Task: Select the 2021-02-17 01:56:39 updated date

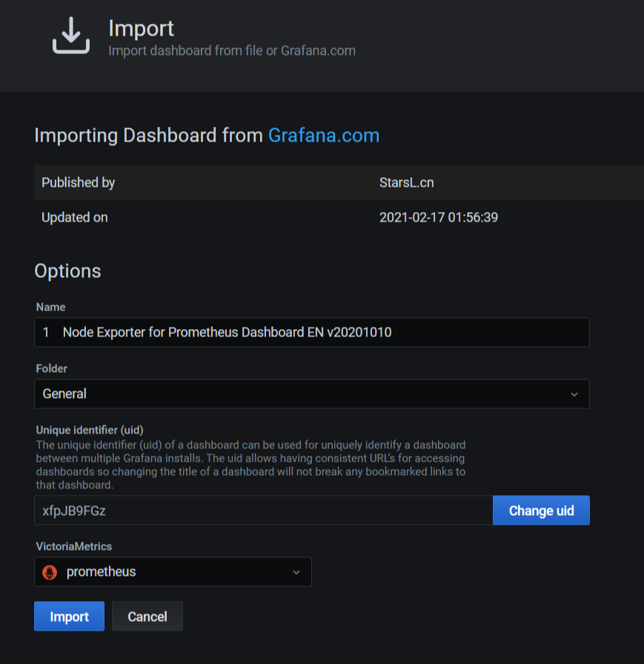Action: point(439,217)
